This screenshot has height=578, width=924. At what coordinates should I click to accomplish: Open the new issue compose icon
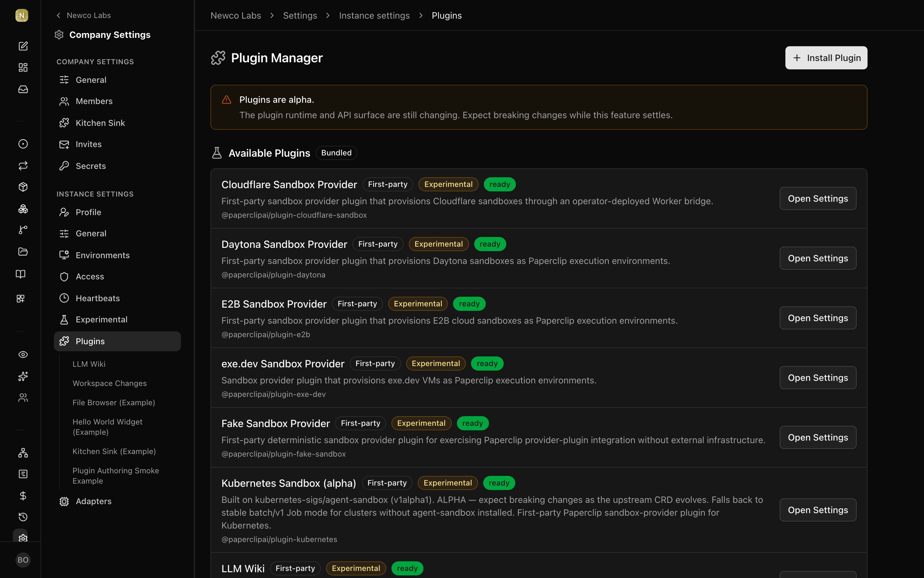[23, 46]
